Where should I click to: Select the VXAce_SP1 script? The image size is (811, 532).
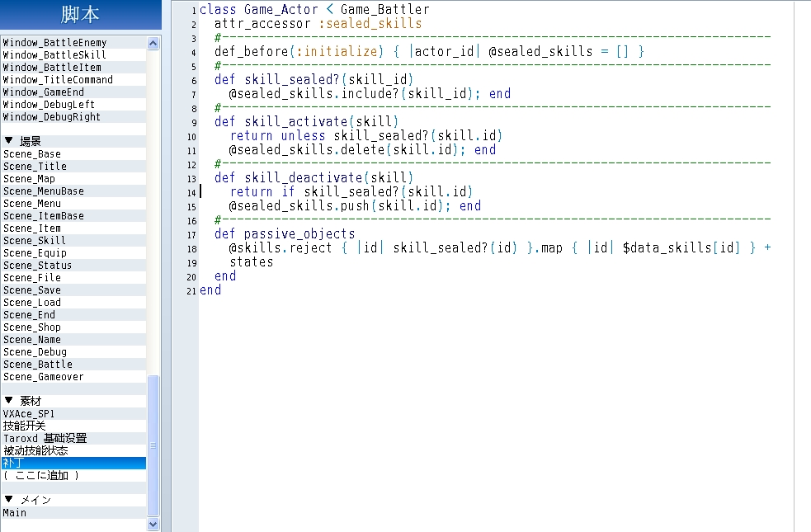click(74, 413)
